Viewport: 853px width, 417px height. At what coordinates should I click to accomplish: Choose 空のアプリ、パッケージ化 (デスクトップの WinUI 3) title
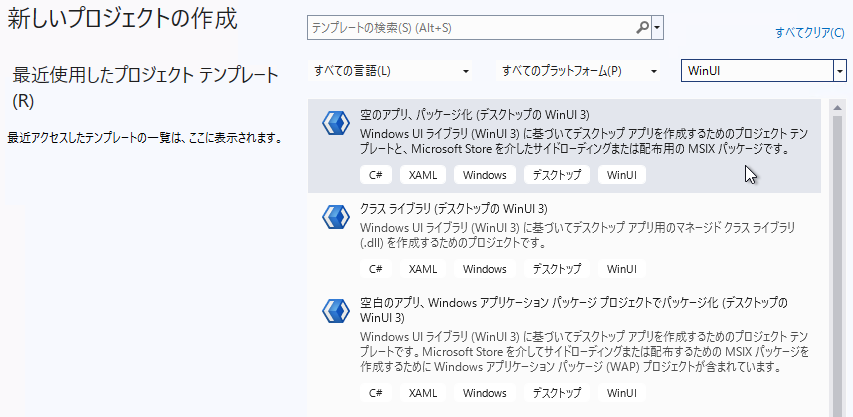tap(475, 115)
